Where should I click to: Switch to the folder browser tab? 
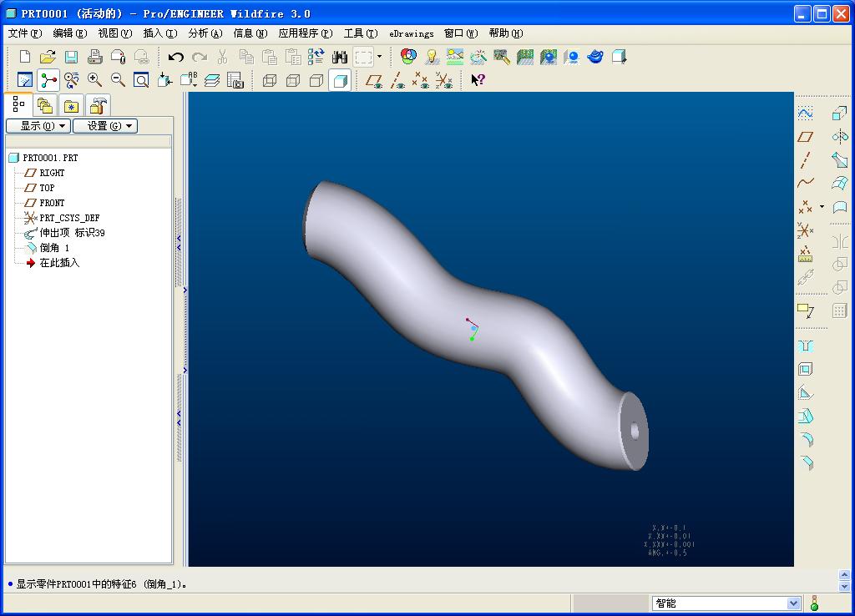tap(45, 105)
